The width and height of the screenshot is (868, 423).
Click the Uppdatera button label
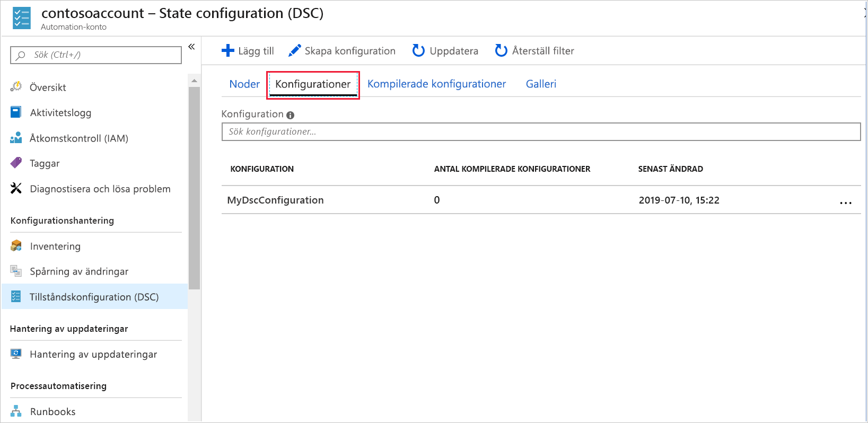click(454, 51)
